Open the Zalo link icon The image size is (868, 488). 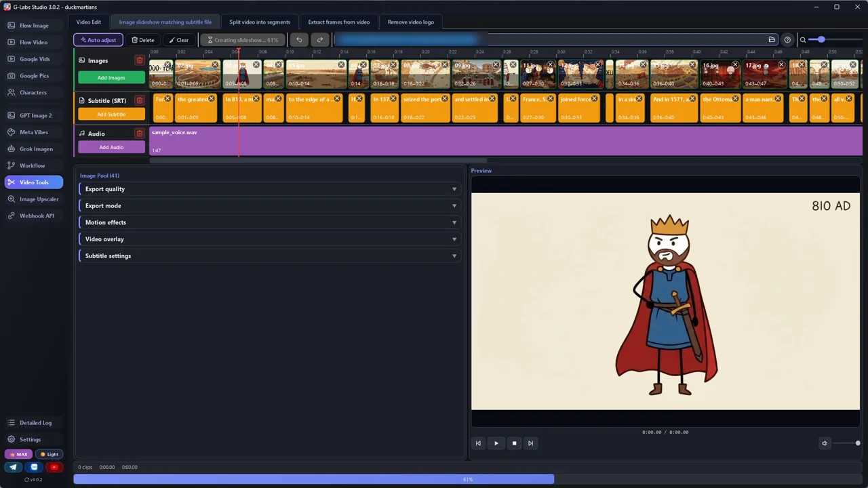tap(34, 467)
